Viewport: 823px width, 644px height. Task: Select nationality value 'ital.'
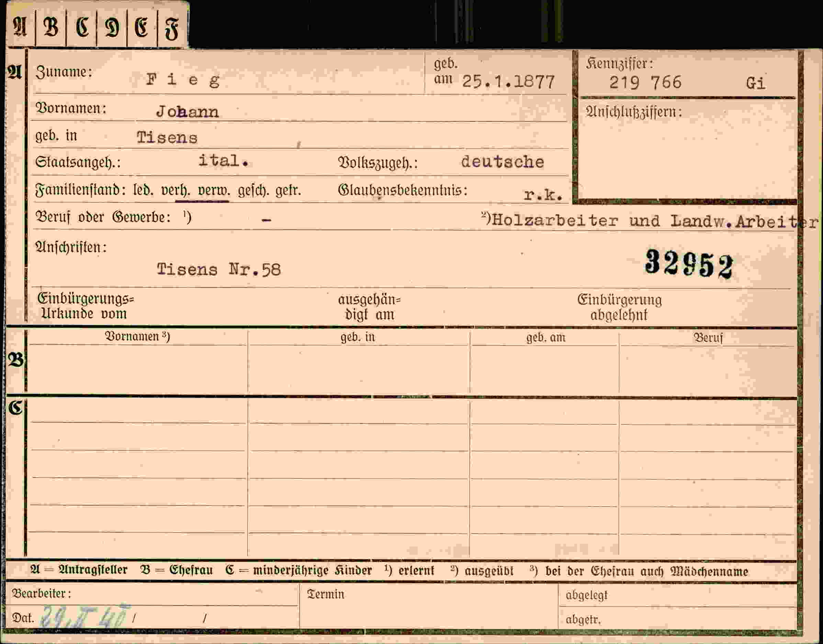pyautogui.click(x=223, y=161)
